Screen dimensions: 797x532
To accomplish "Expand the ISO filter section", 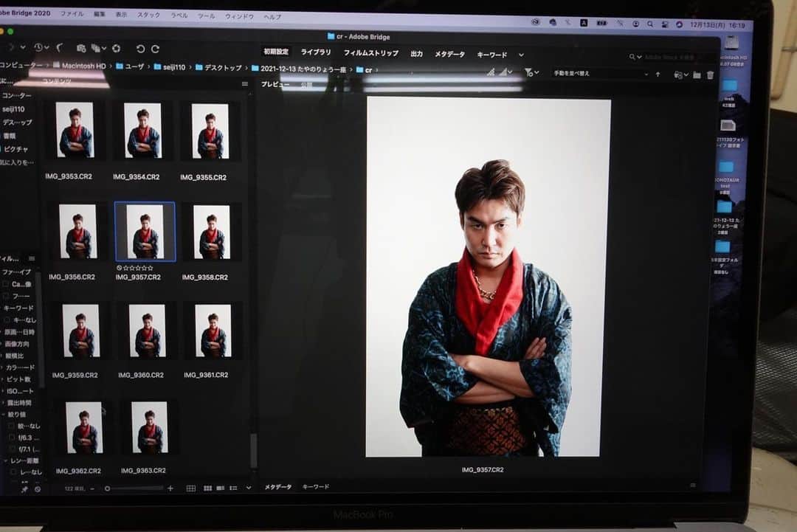I will [3, 391].
